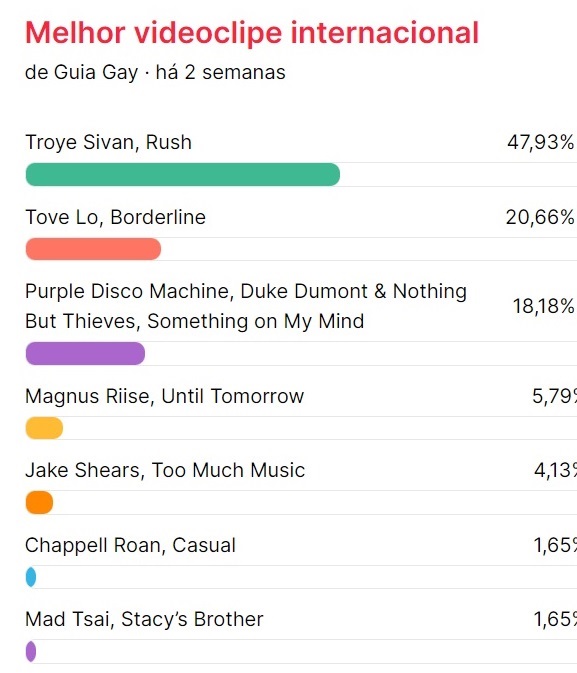
Task: Click the red Tove Lo result bar
Action: (x=93, y=249)
